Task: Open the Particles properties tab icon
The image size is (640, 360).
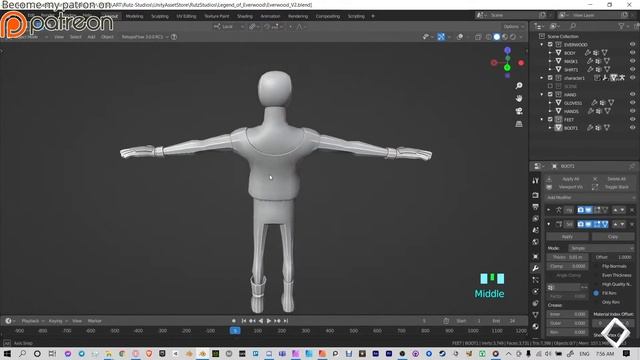Action: pos(536,280)
